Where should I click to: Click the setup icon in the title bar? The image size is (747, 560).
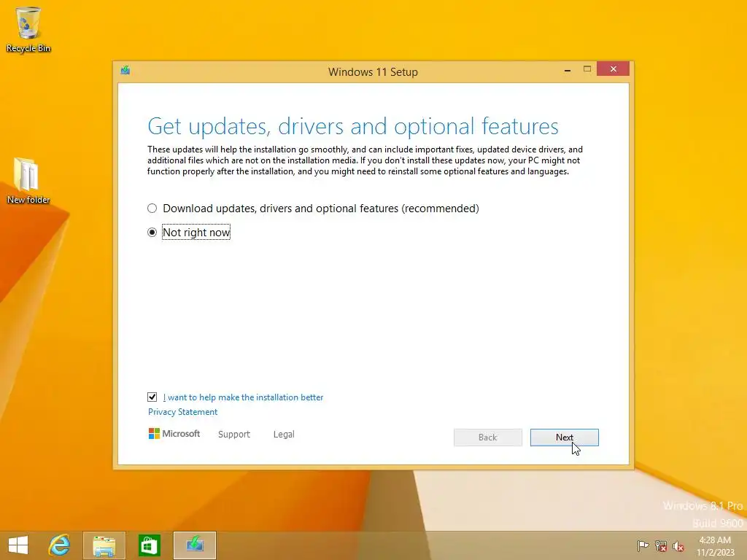(125, 71)
